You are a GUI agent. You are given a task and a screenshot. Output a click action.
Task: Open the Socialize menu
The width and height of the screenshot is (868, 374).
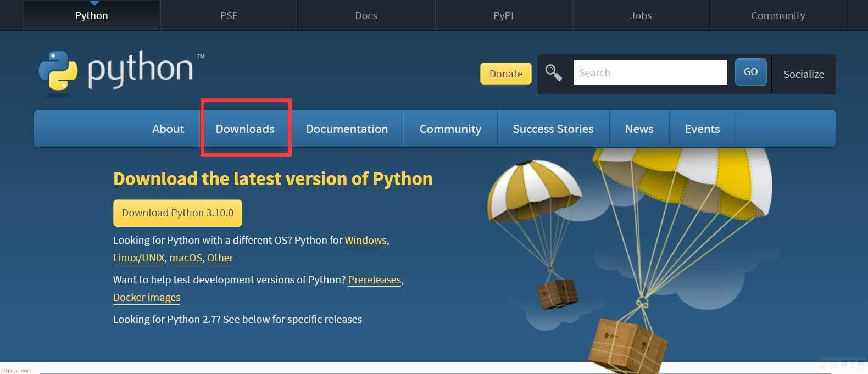click(804, 74)
